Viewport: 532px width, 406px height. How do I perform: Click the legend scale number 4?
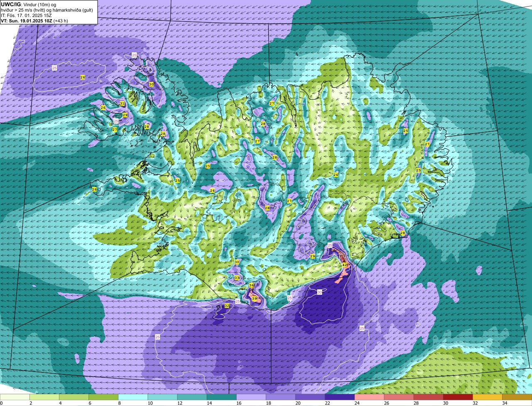pos(60,403)
